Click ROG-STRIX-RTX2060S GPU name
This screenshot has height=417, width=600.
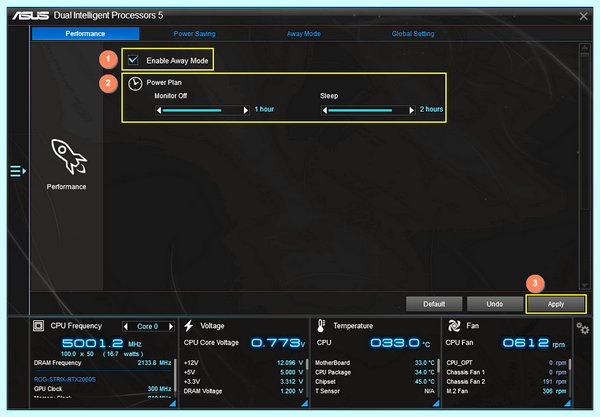(65, 380)
